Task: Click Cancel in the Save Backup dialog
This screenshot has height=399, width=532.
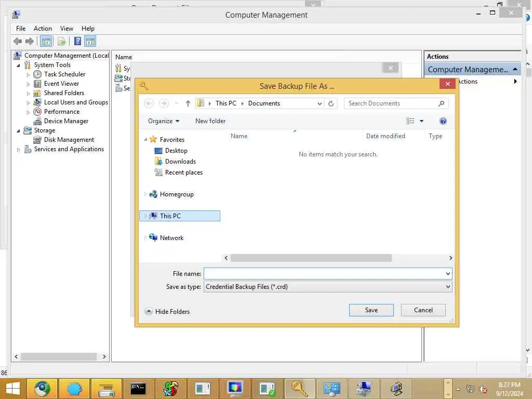Action: (x=423, y=310)
